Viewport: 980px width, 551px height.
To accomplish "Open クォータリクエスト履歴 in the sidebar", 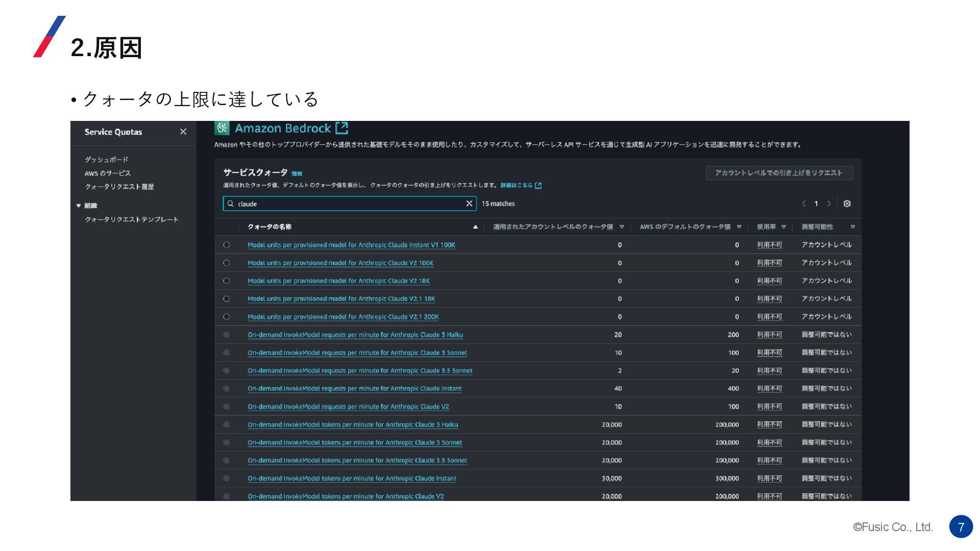I will coord(119,187).
